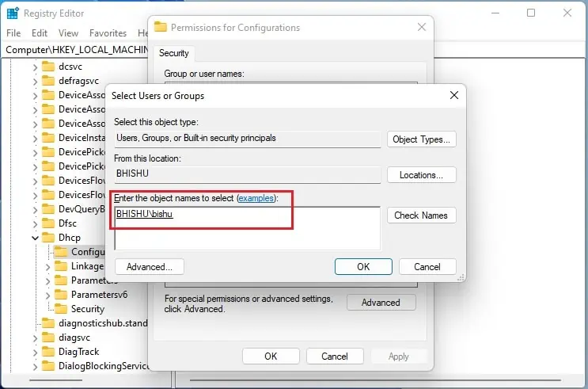Click the object names text box containing BHISHU\bishu
This screenshot has height=389, width=588.
tap(248, 228)
